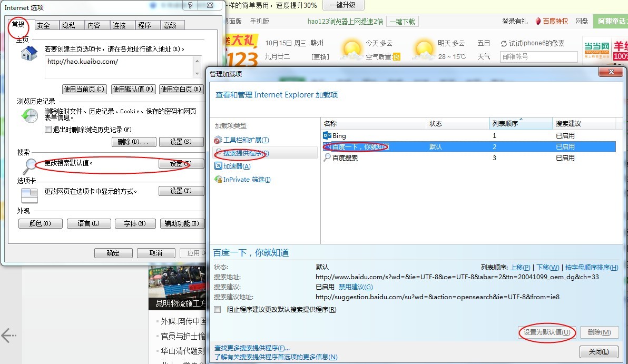Click the back arrow on the webpage
Screen dimensions: 628x364
[x=8, y=336]
